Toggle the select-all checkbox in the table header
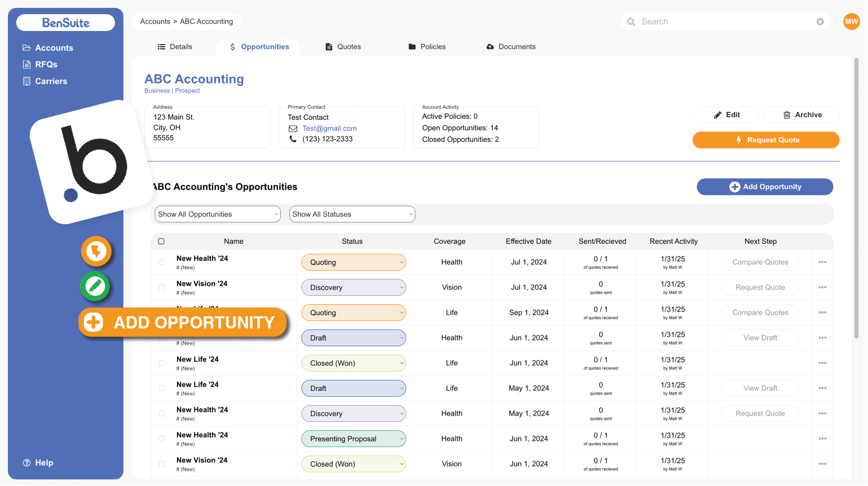The width and height of the screenshot is (868, 486). pyautogui.click(x=161, y=242)
